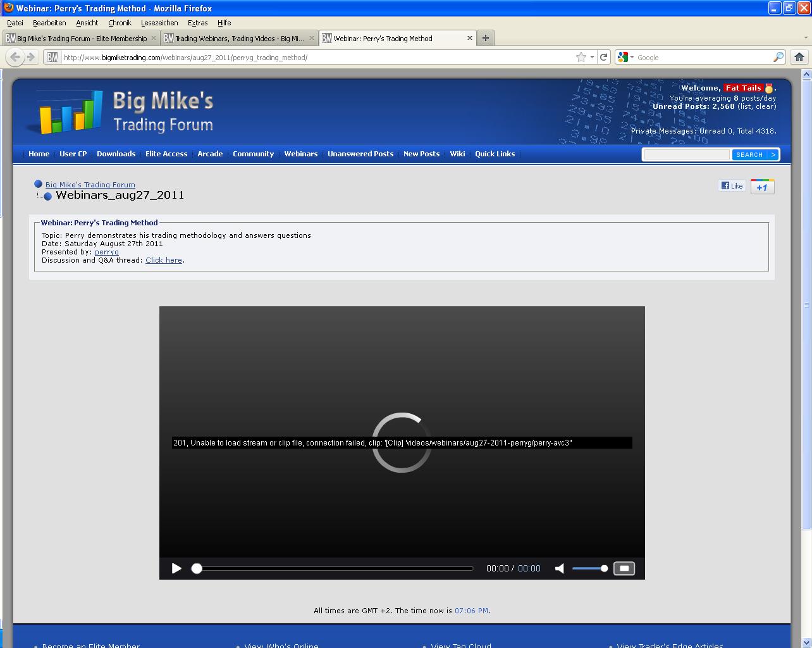Click the Firefox icon in title bar
The width and height of the screenshot is (812, 648).
(8, 8)
